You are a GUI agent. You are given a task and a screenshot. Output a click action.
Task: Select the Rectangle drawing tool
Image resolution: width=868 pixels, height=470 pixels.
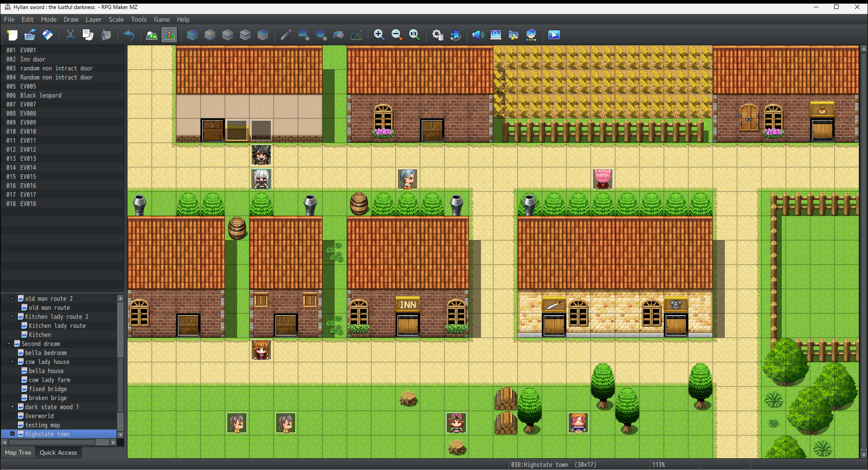click(x=303, y=35)
